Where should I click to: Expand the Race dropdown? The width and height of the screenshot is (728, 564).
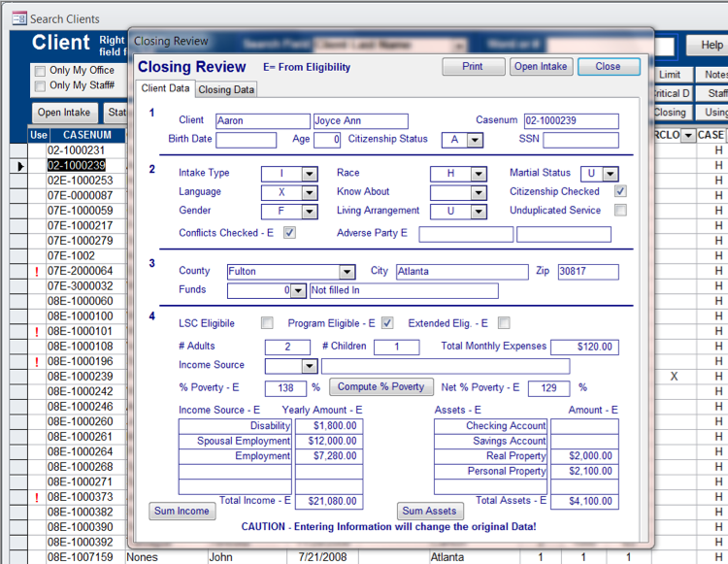coord(478,174)
